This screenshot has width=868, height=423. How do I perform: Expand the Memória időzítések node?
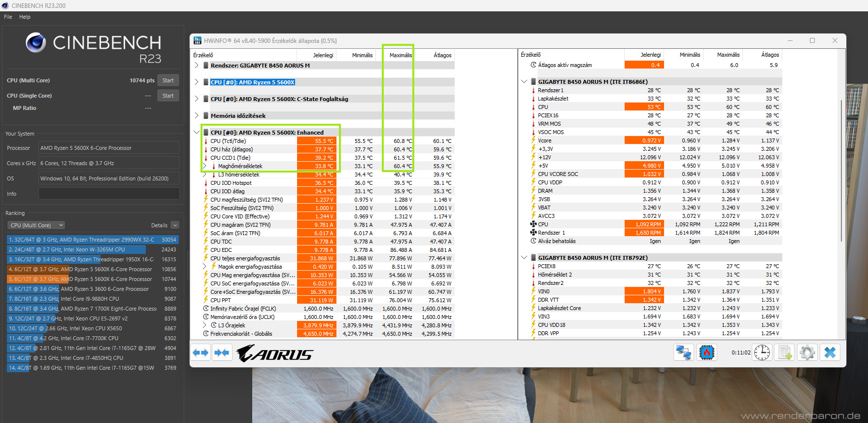197,116
